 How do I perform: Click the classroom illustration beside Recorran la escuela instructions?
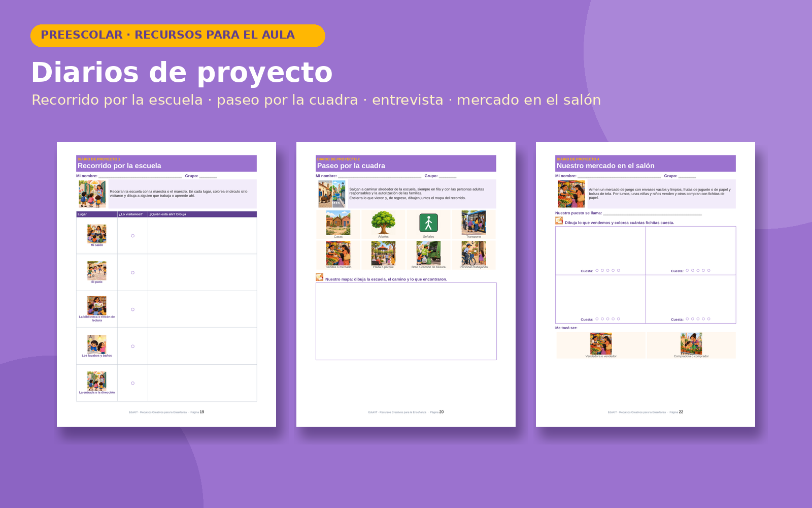pyautogui.click(x=92, y=194)
